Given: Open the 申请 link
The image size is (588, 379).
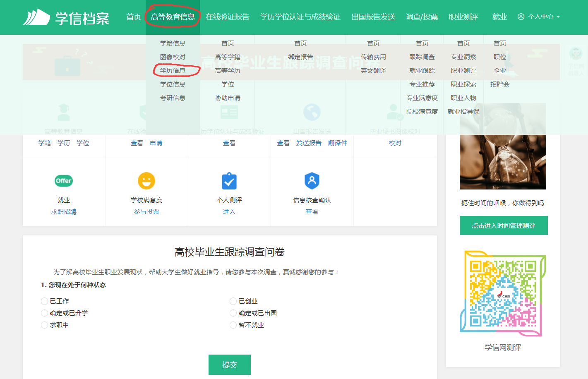Looking at the screenshot, I should 156,143.
